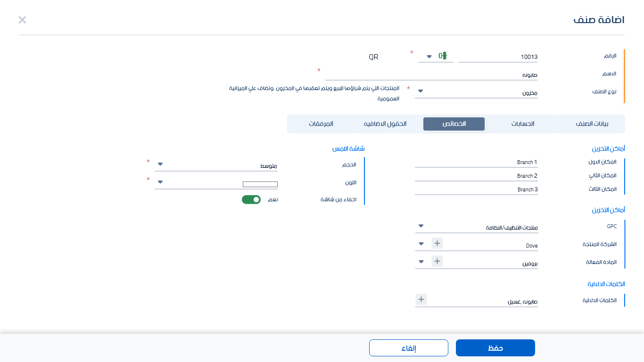Close the اضافة صنف dialog with the X icon
Viewport: 644px width, 362px height.
point(22,20)
